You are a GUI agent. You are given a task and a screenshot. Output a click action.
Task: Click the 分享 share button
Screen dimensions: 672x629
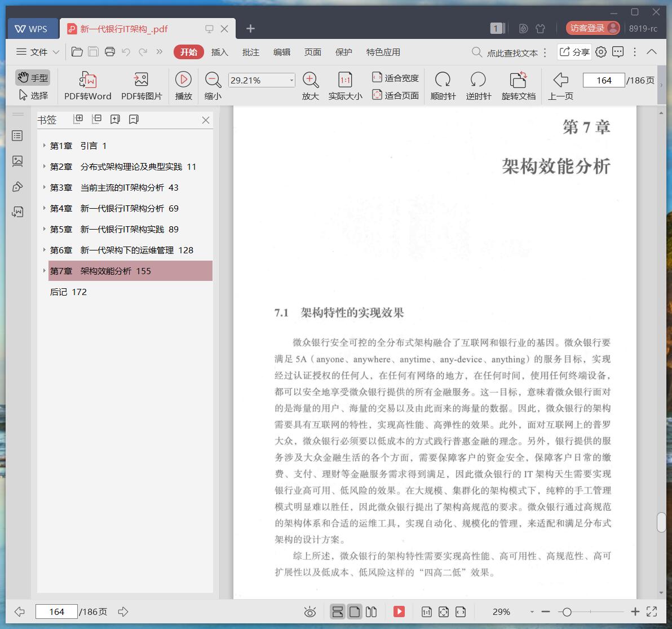coord(574,52)
